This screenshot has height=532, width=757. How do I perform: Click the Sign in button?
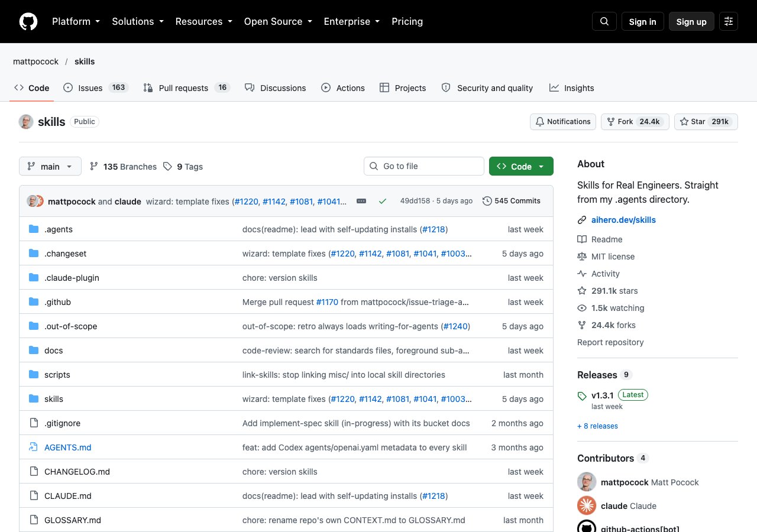pyautogui.click(x=642, y=21)
